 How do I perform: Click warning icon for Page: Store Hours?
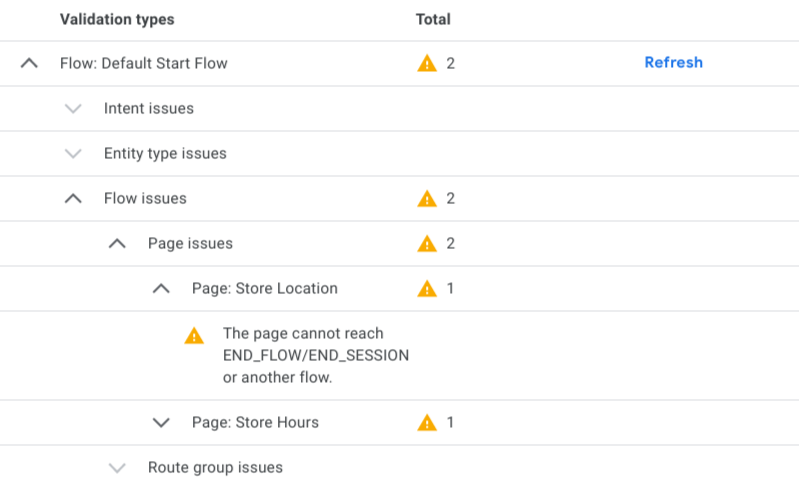[x=427, y=422]
